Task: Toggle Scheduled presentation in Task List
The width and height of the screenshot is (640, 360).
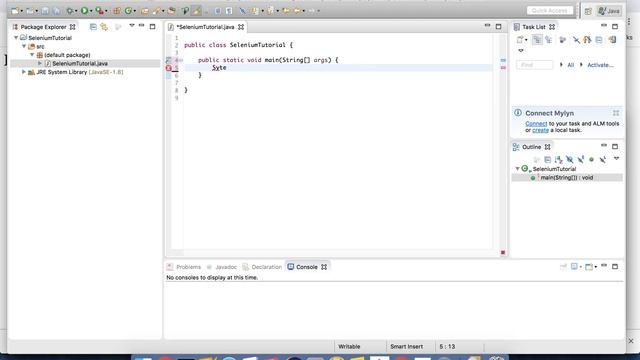Action: point(549,40)
